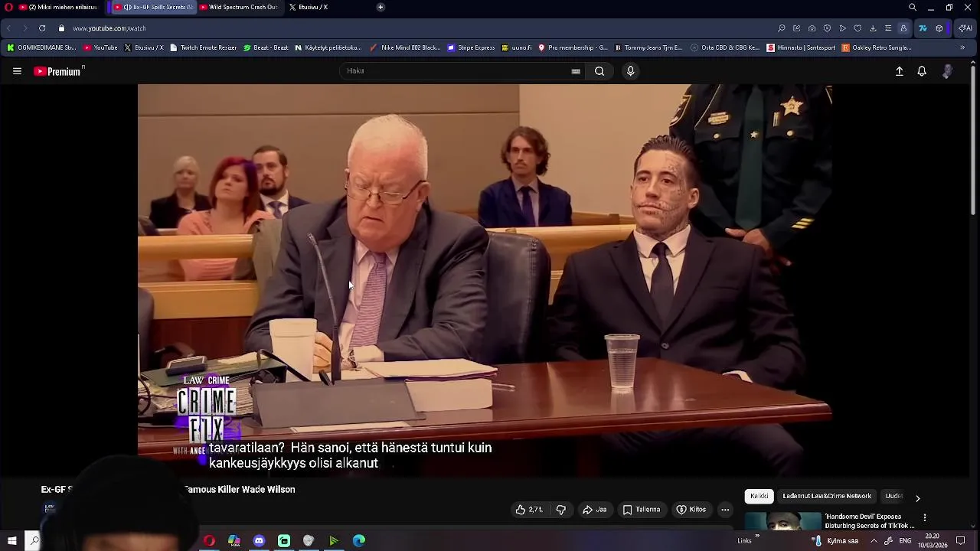
Task: Open the Opera AI assistant button
Action: 965,28
